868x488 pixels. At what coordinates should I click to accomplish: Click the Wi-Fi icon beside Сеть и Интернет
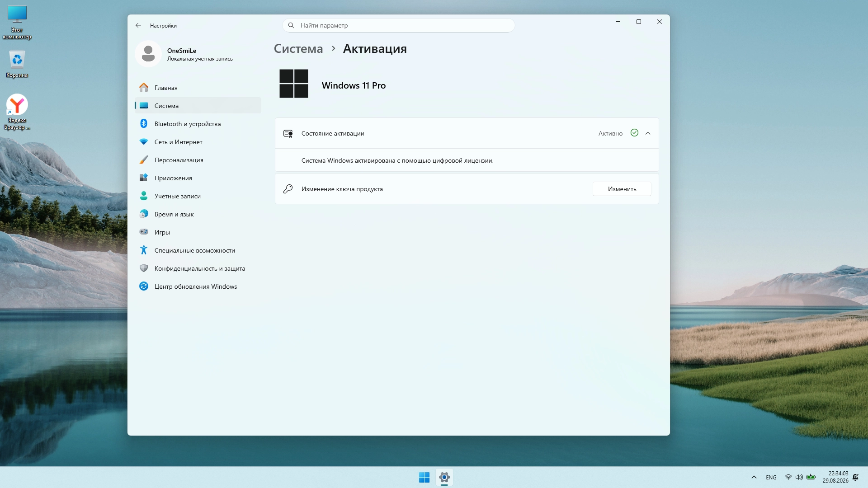144,142
